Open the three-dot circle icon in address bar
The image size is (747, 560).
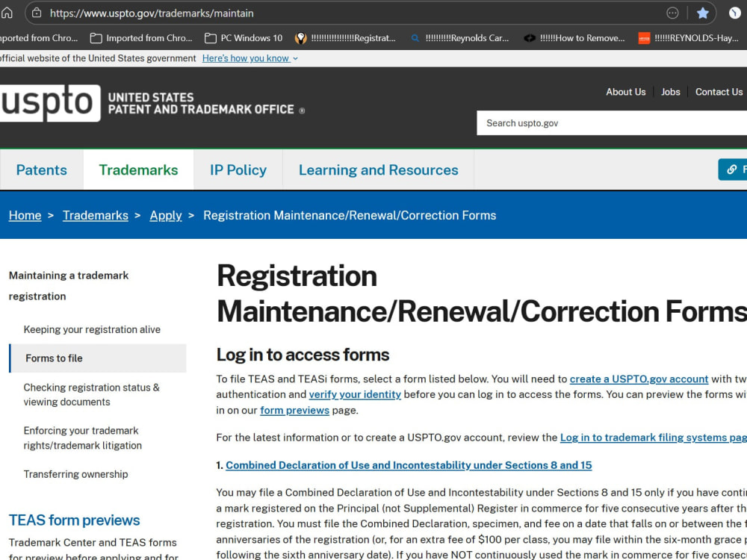(672, 13)
